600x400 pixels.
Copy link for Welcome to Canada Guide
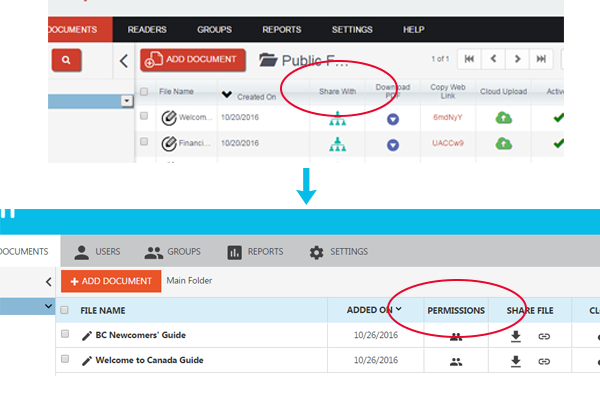tap(544, 361)
